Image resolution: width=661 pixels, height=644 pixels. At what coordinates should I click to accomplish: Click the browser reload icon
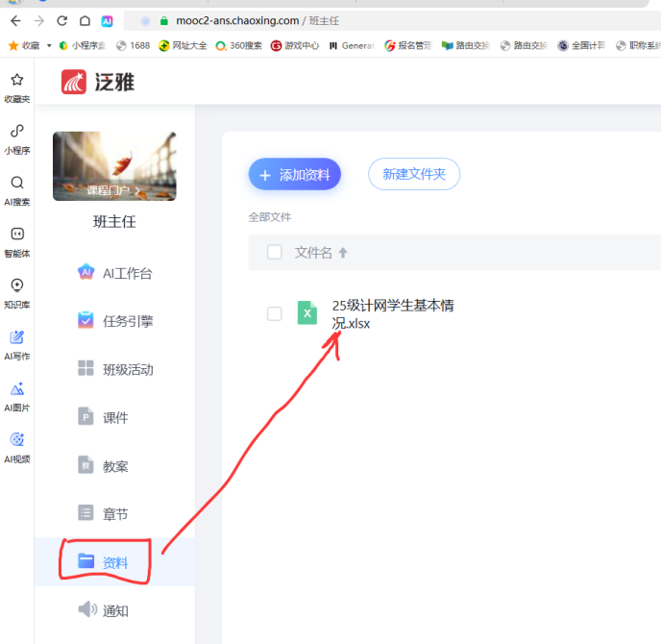click(61, 20)
